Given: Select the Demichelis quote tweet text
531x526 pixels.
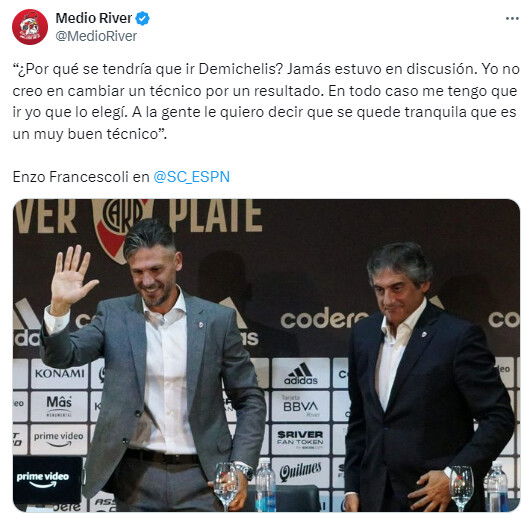Looking at the screenshot, I should pyautogui.click(x=266, y=101).
